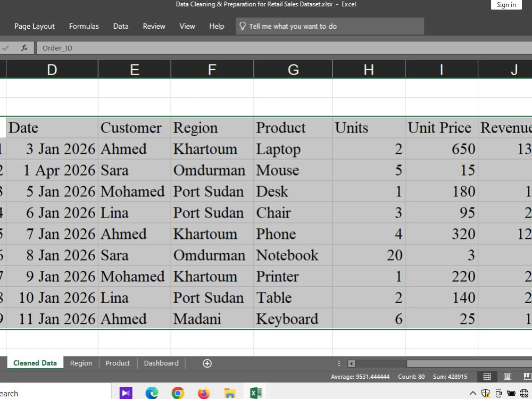The image size is (532, 399).
Task: Select the cell containing Printer
Action: pyautogui.click(x=293, y=276)
